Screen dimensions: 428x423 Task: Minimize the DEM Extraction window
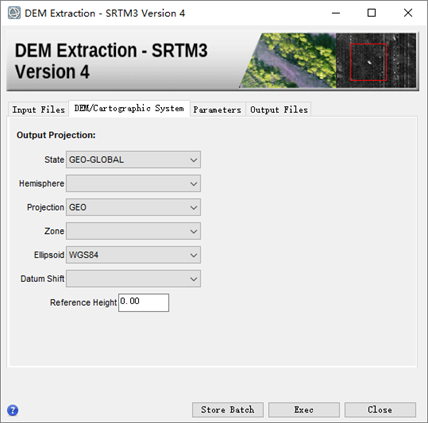[x=336, y=13]
